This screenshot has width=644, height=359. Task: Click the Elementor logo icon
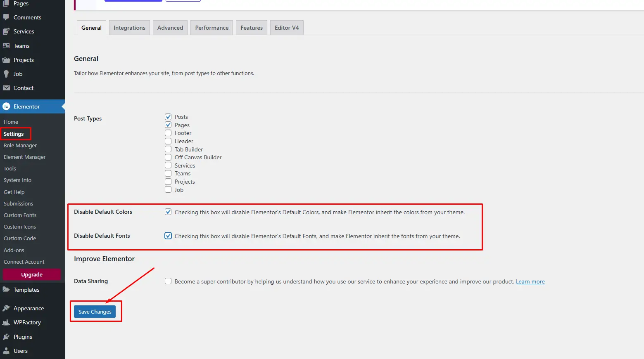tap(6, 106)
